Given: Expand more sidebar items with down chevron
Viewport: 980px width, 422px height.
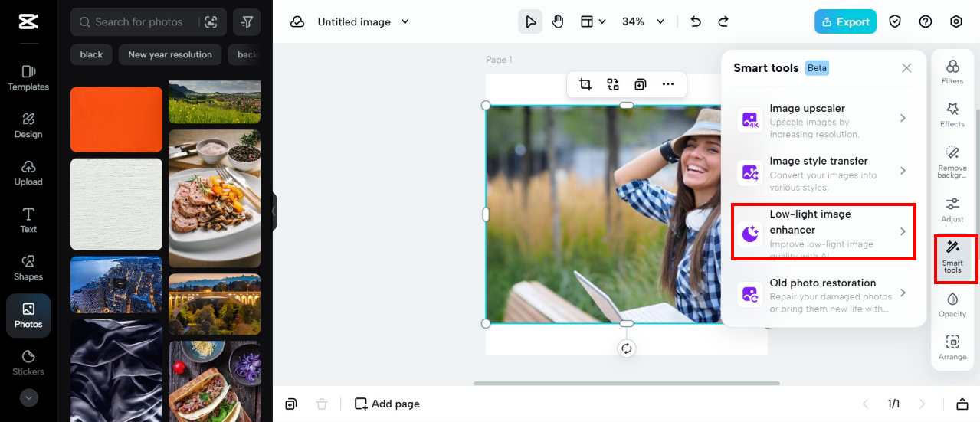Looking at the screenshot, I should click(x=28, y=397).
